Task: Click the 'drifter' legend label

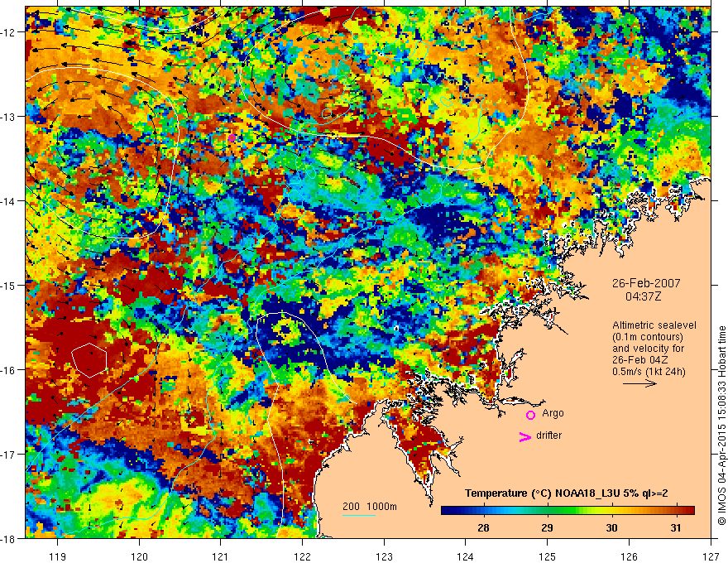Action: coord(548,435)
